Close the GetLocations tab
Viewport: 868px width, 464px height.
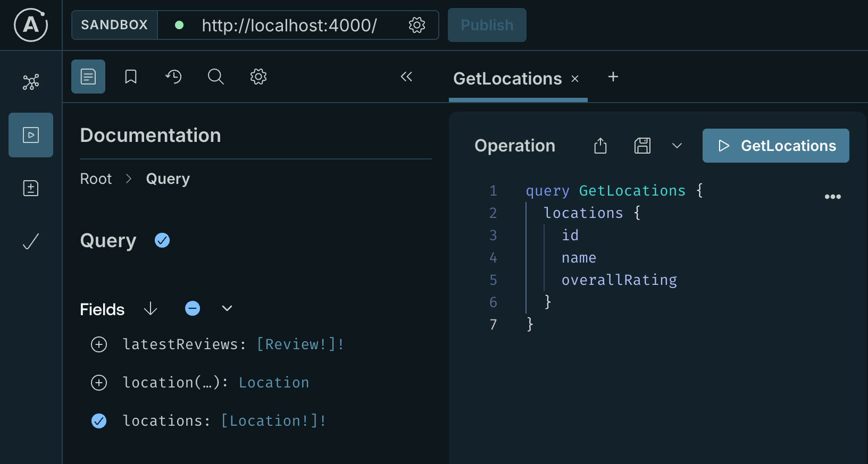(x=575, y=79)
